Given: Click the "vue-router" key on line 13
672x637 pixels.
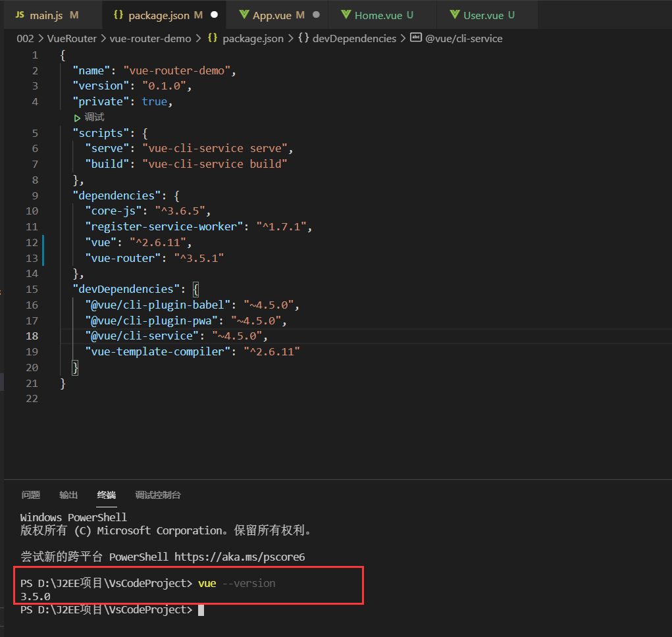Looking at the screenshot, I should pyautogui.click(x=123, y=259).
